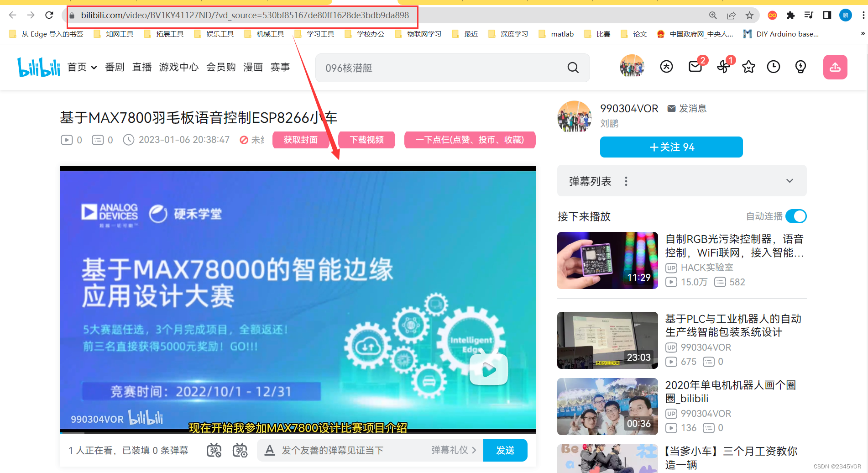This screenshot has height=473, width=868.
Task: Focus the 096核潜艇 search box
Action: (x=452, y=68)
